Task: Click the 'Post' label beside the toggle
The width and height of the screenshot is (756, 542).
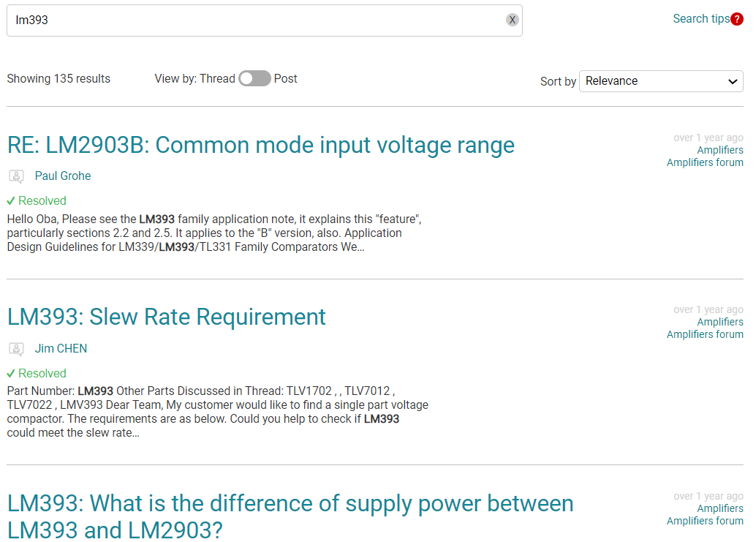Action: 285,78
